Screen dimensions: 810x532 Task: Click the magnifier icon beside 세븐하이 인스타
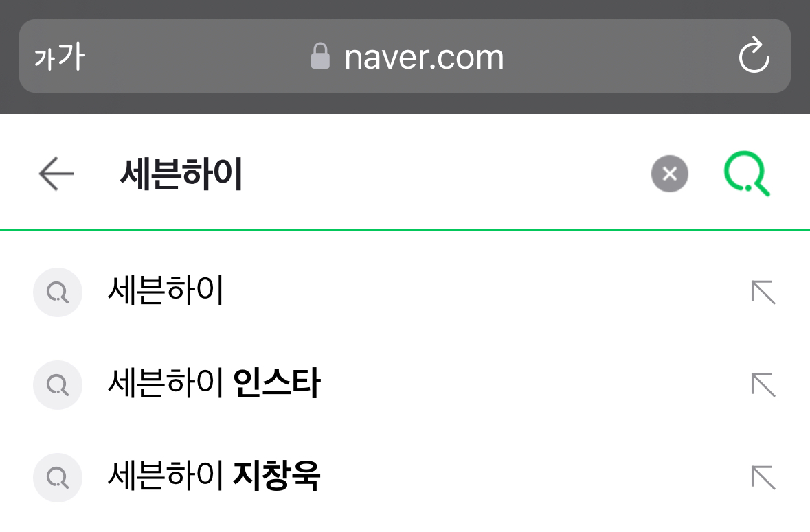[x=58, y=385]
